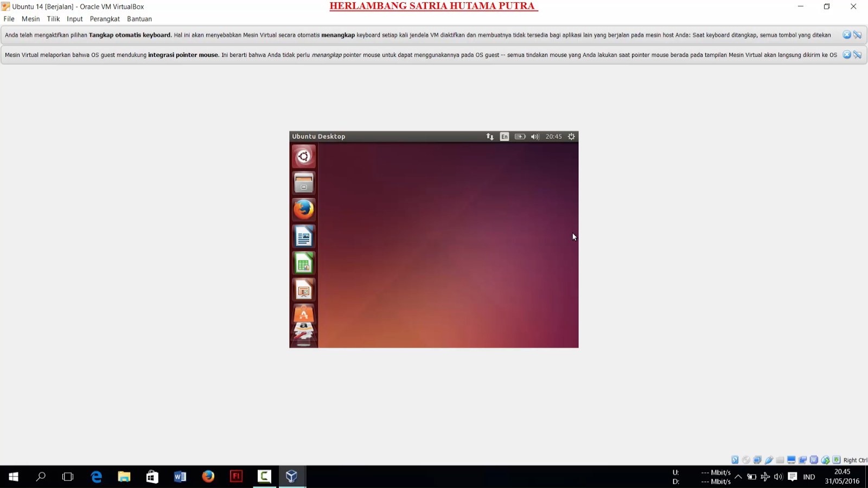Open the En keyboard layout indicator
The image size is (868, 488).
[505, 137]
